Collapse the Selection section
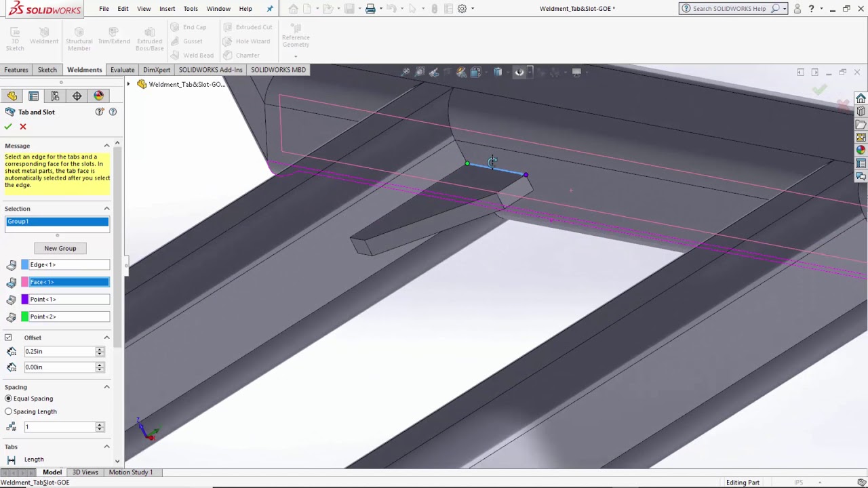 point(106,209)
